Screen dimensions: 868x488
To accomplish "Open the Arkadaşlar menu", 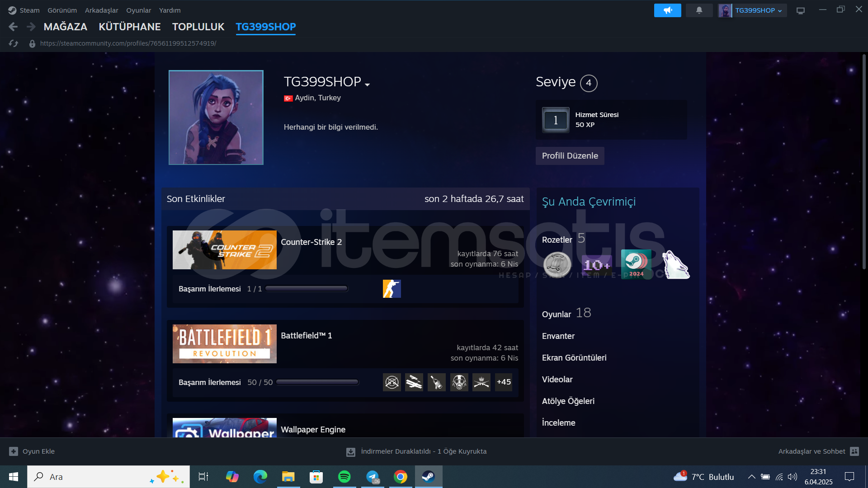I will click(x=102, y=10).
